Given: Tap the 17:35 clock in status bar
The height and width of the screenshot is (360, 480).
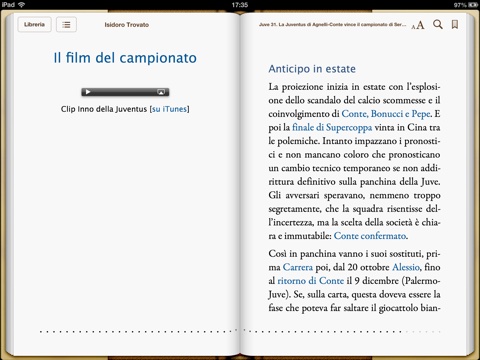Looking at the screenshot, I should point(240,5).
